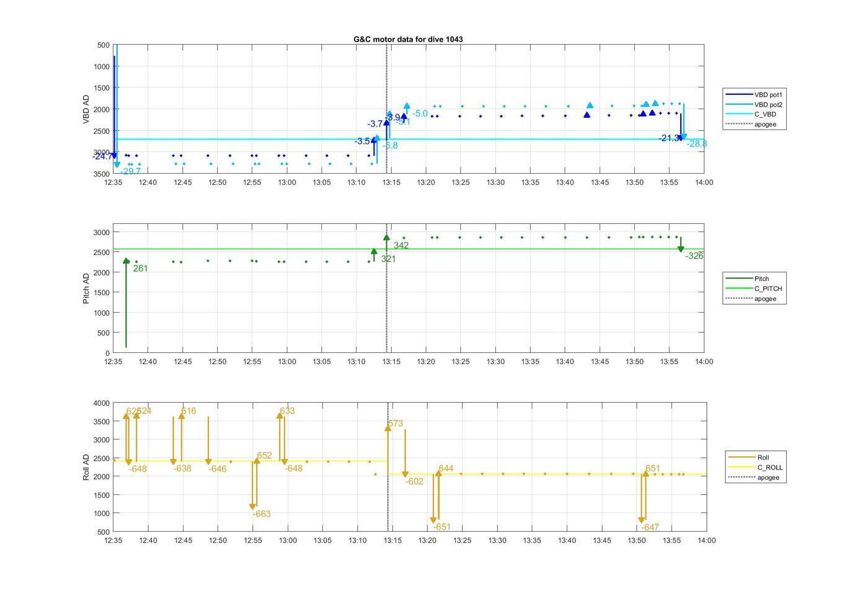Click the '633' roll data label

[x=287, y=411]
